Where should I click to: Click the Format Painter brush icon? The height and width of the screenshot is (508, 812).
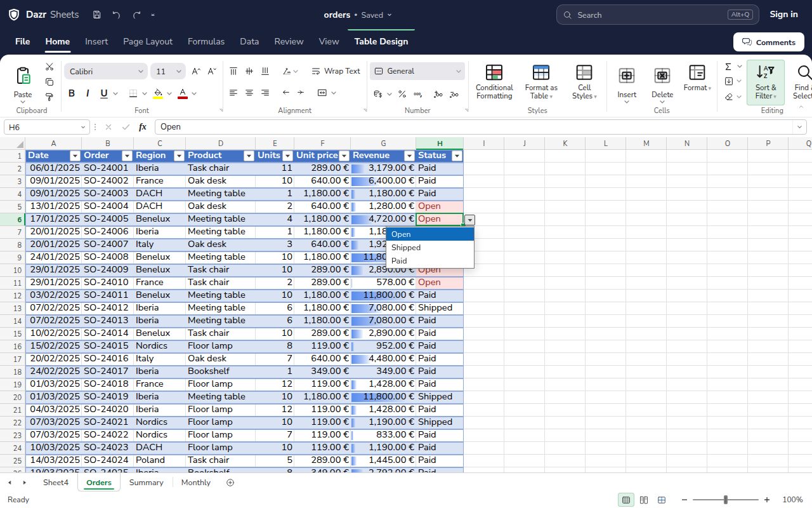coord(49,97)
